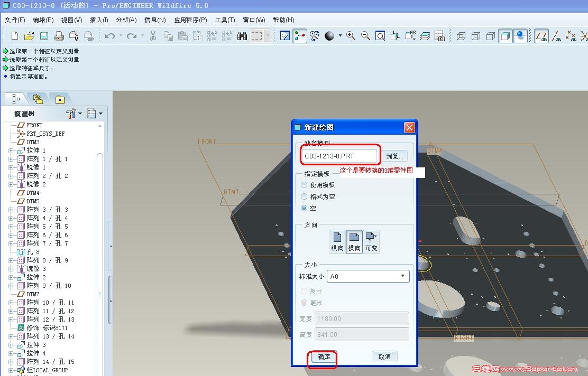Choose 纵向 portrait orientation
This screenshot has height=376, width=588.
tap(337, 242)
